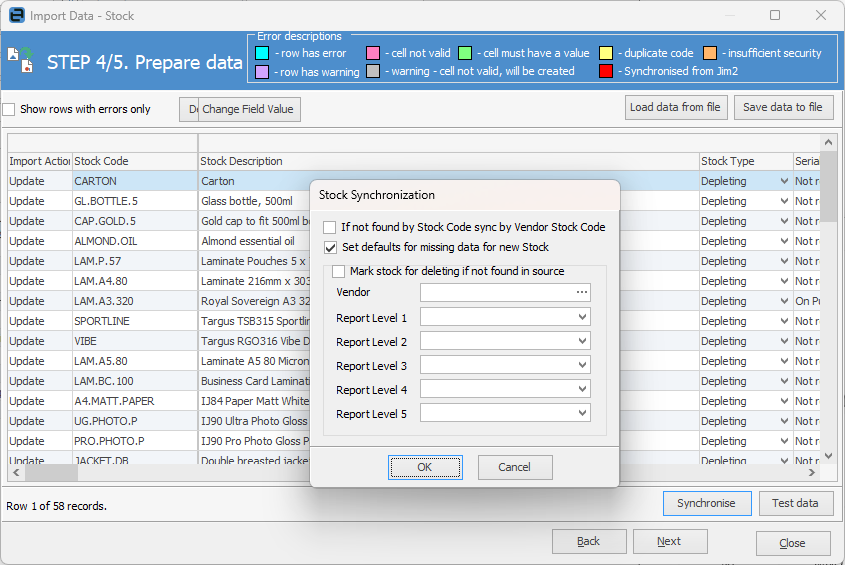Click the bottom Close button

(793, 543)
